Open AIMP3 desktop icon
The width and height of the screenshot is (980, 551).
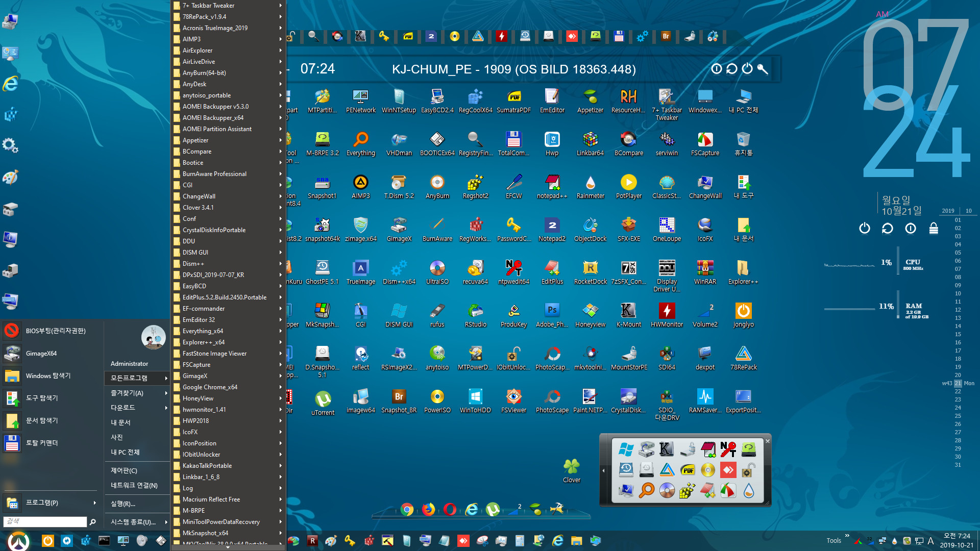[360, 186]
